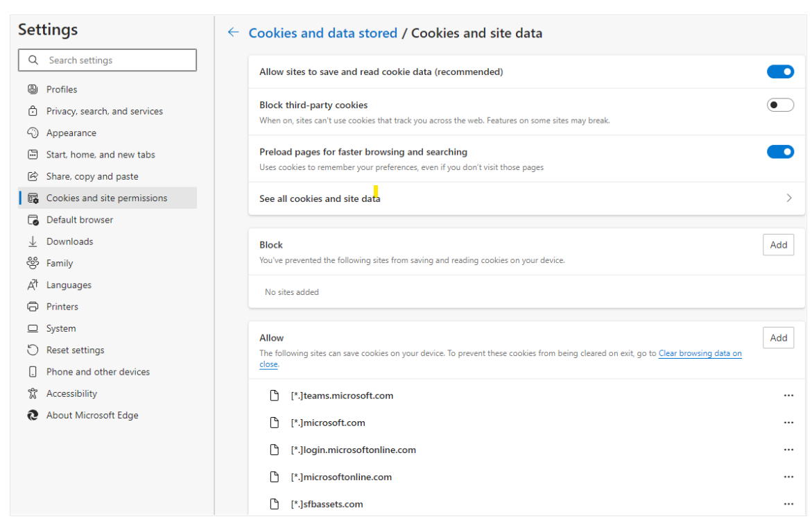Open Clear browsing data on close link

point(700,354)
